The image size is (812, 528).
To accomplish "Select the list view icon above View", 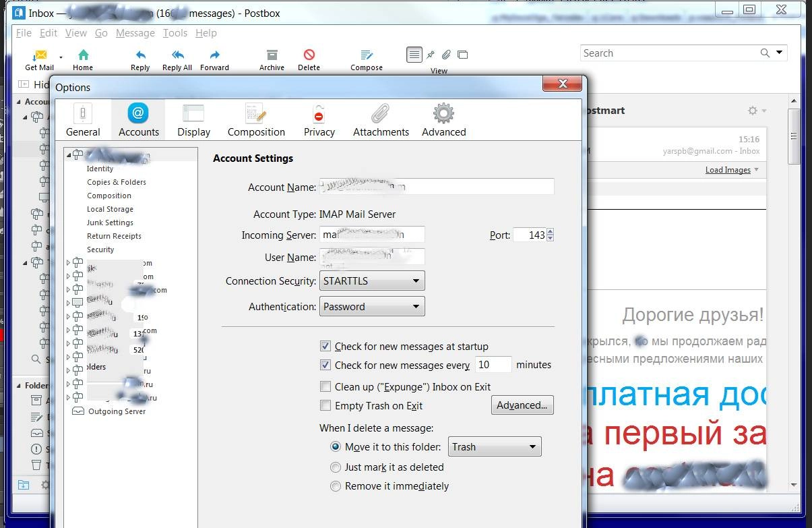I will [x=414, y=55].
